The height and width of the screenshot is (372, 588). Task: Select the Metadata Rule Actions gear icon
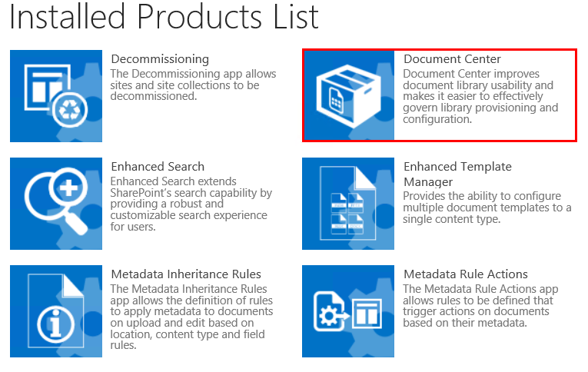[348, 311]
